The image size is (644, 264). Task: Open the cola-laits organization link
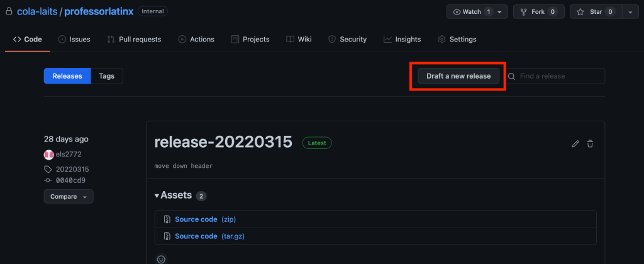[37, 11]
